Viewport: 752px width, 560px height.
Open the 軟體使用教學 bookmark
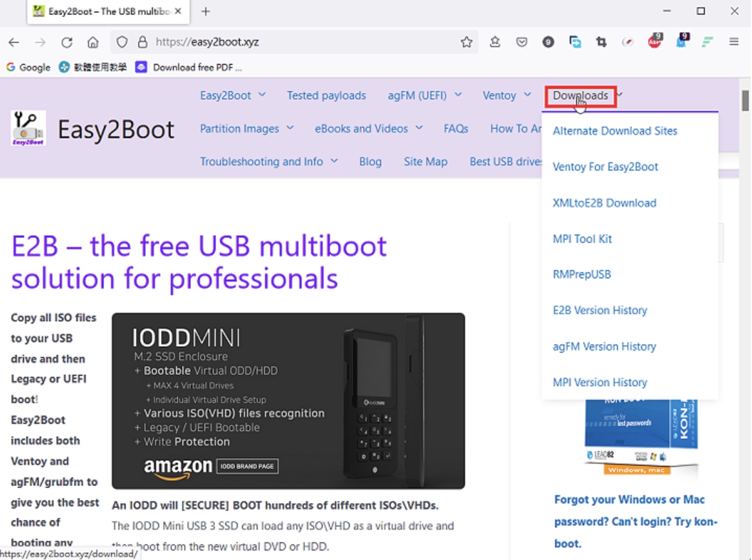(93, 68)
